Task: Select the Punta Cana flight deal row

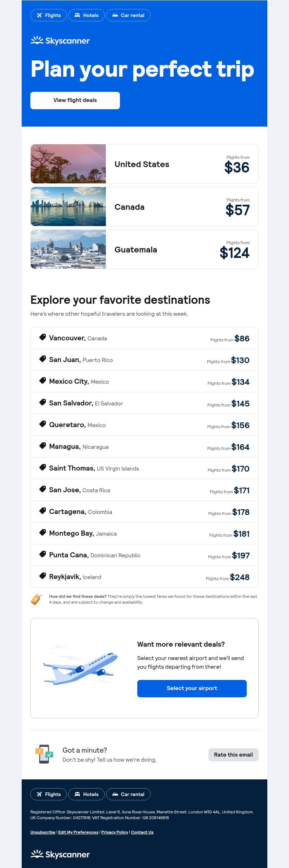Action: coord(144,555)
